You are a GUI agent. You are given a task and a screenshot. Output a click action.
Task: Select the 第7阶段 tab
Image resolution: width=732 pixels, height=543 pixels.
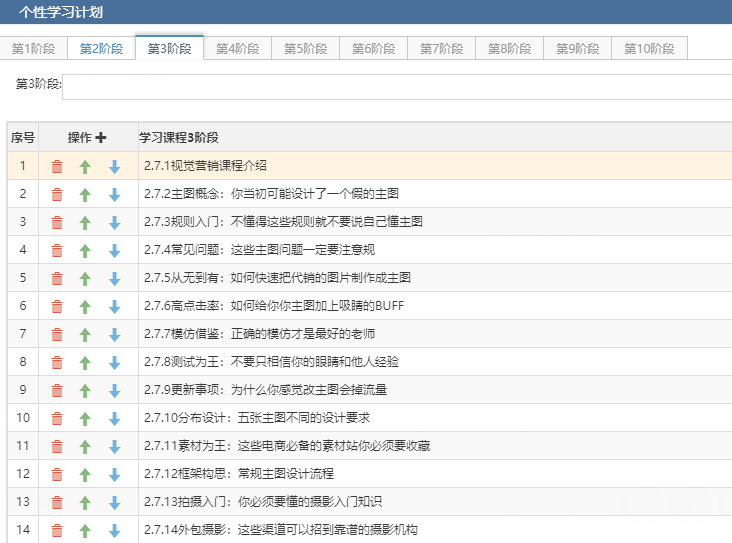tap(441, 49)
